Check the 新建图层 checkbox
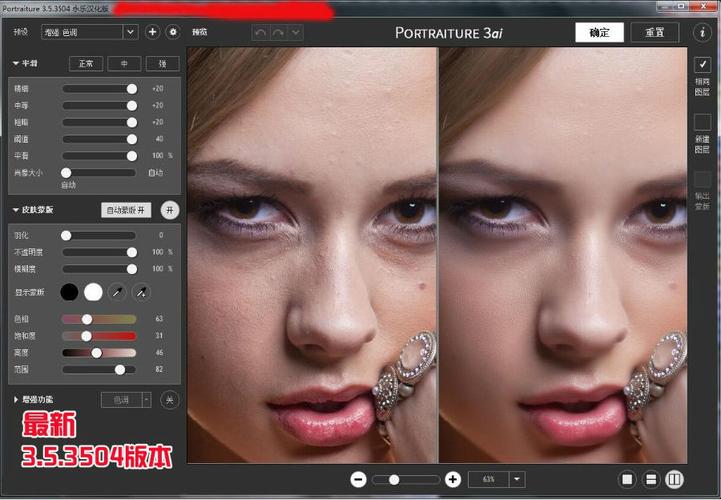Image resolution: width=721 pixels, height=500 pixels. (702, 122)
